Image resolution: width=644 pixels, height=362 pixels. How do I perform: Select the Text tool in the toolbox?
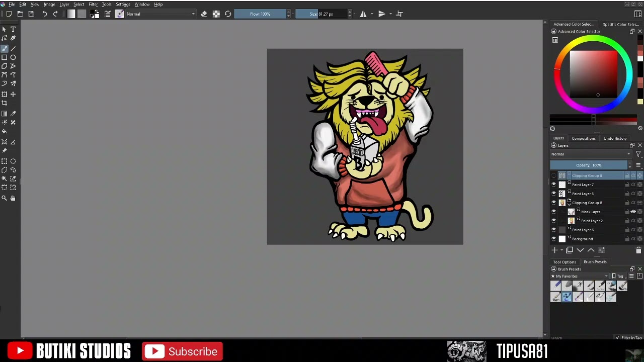13,29
